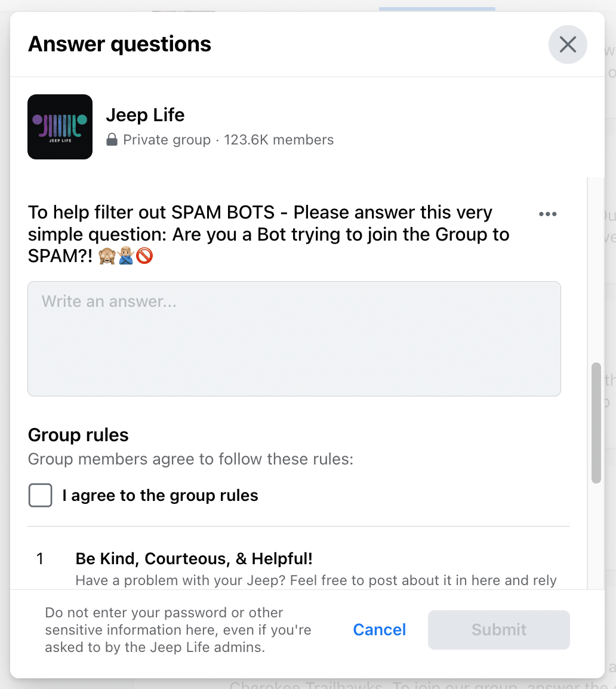Click the dialog's vertical scrollbar thumb
616x689 pixels.
point(596,423)
